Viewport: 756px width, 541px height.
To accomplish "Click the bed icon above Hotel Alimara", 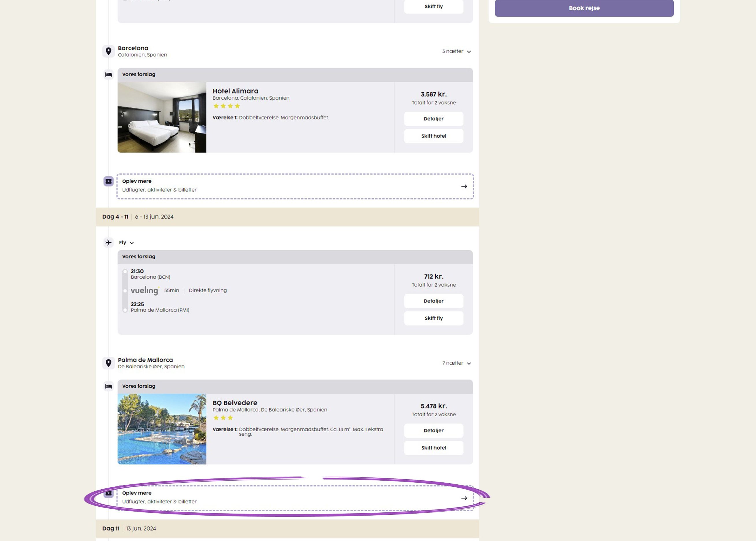I will tap(108, 74).
